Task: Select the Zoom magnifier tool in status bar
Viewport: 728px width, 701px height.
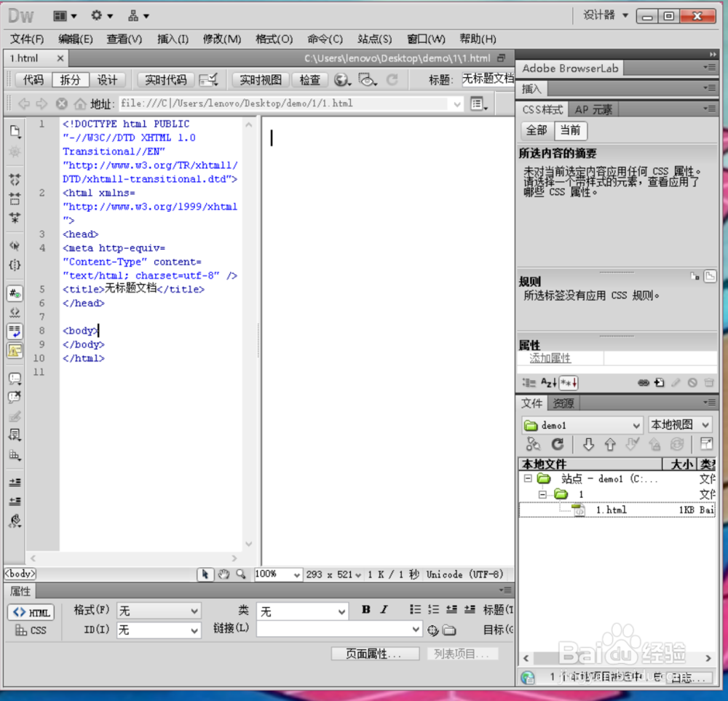Action: pos(240,574)
